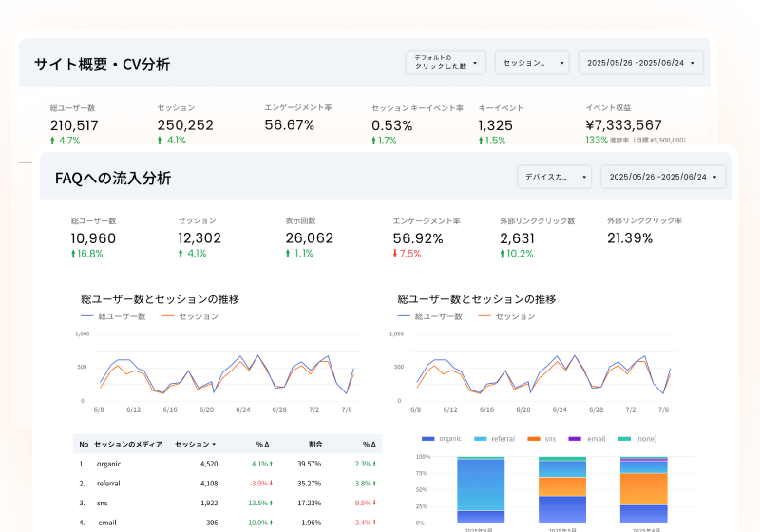The height and width of the screenshot is (532, 760).
Task: Select the 35.27% share cell
Action: [x=310, y=483]
